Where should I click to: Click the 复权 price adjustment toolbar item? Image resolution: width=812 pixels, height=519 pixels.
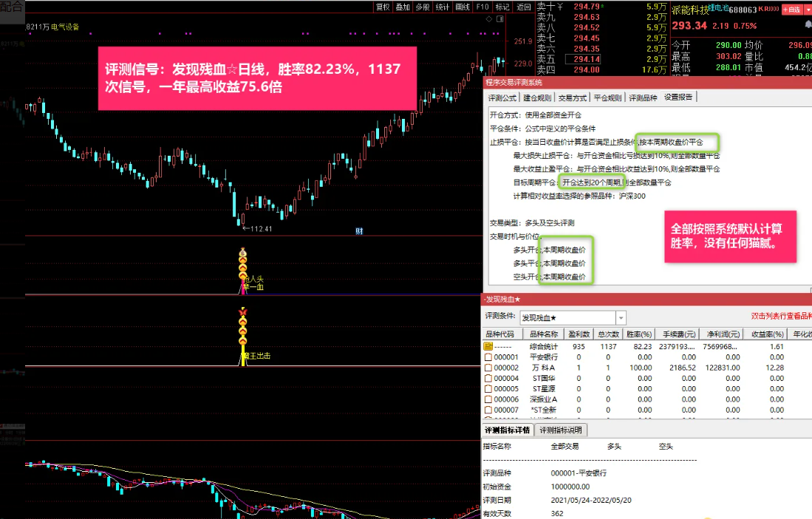tap(383, 7)
